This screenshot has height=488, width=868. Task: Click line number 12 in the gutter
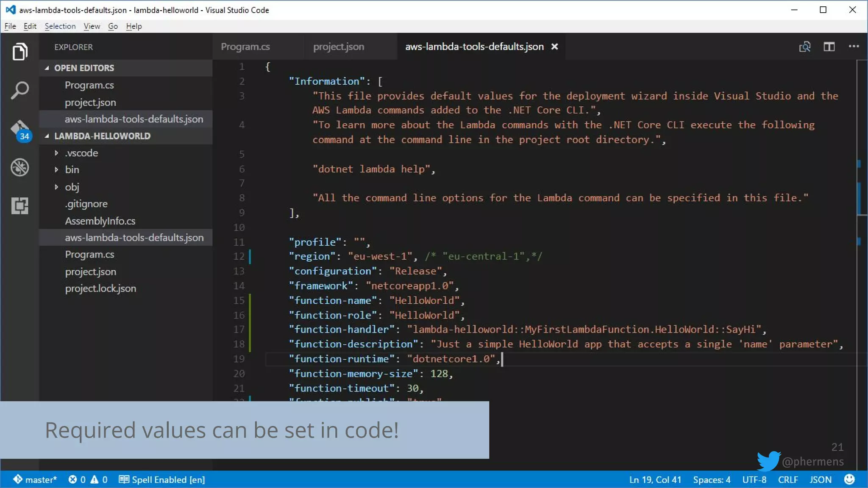coord(239,256)
